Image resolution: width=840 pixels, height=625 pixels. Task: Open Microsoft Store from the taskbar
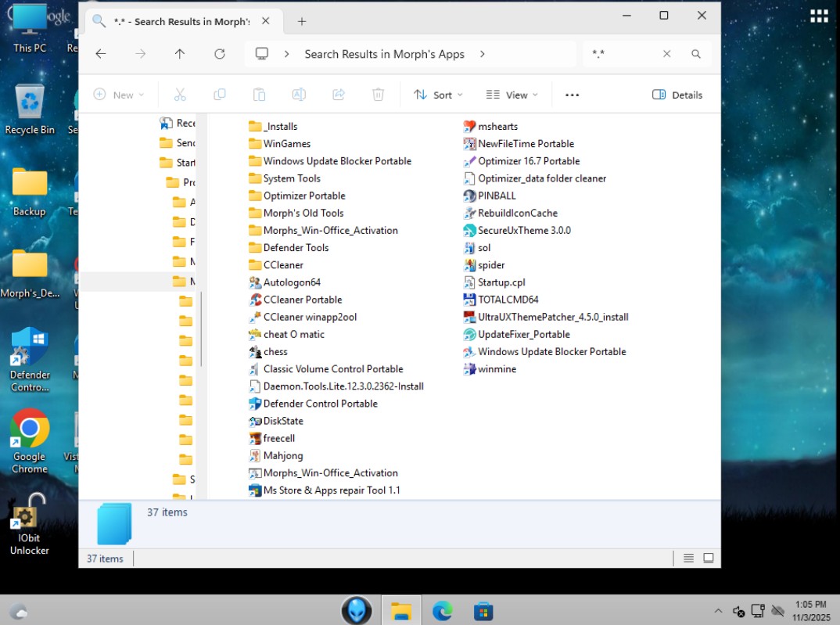483,611
